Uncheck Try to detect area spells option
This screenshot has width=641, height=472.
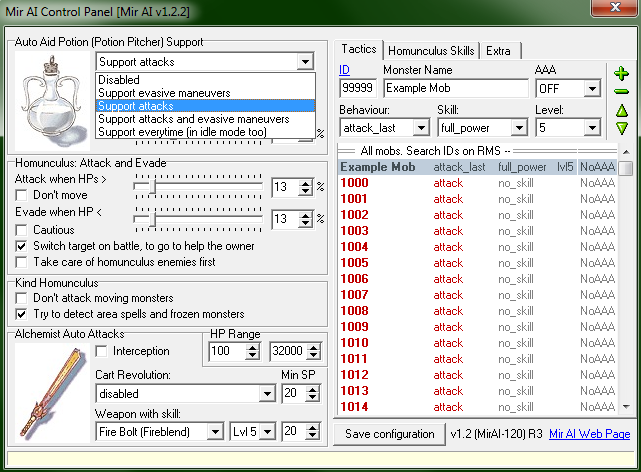pyautogui.click(x=21, y=314)
